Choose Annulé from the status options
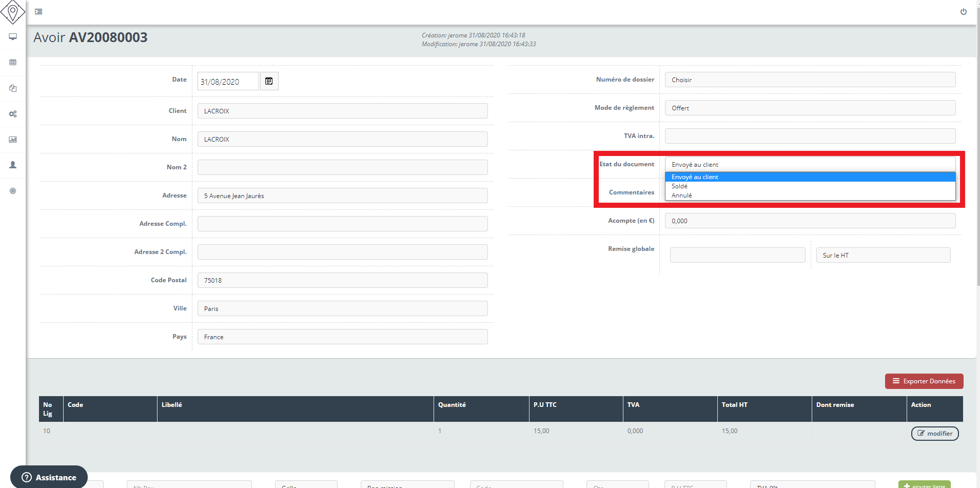Screen dimensions: 980x488 (681, 196)
